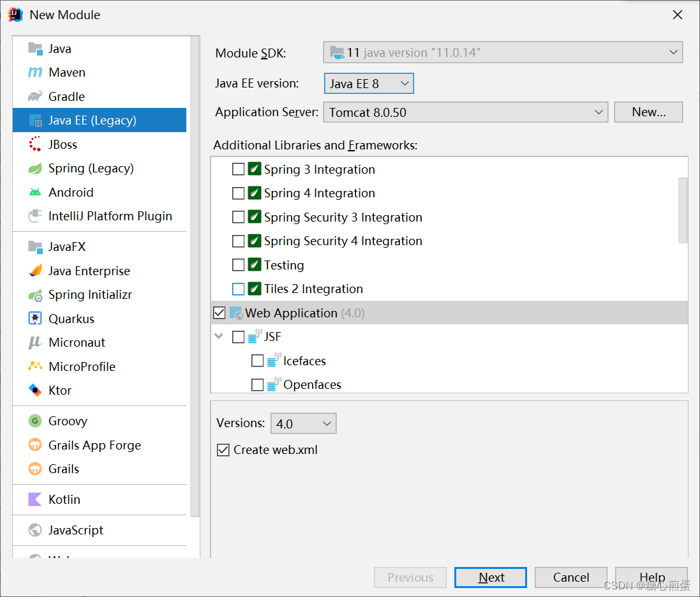Click the Spring (Legacy) leaf icon
Image resolution: width=700 pixels, height=597 pixels.
click(35, 168)
